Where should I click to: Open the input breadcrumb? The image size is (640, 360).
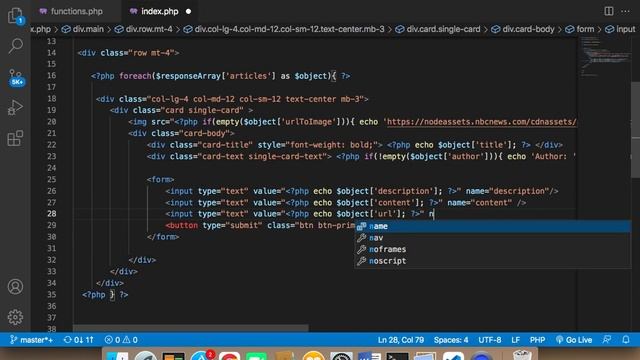pos(620,29)
